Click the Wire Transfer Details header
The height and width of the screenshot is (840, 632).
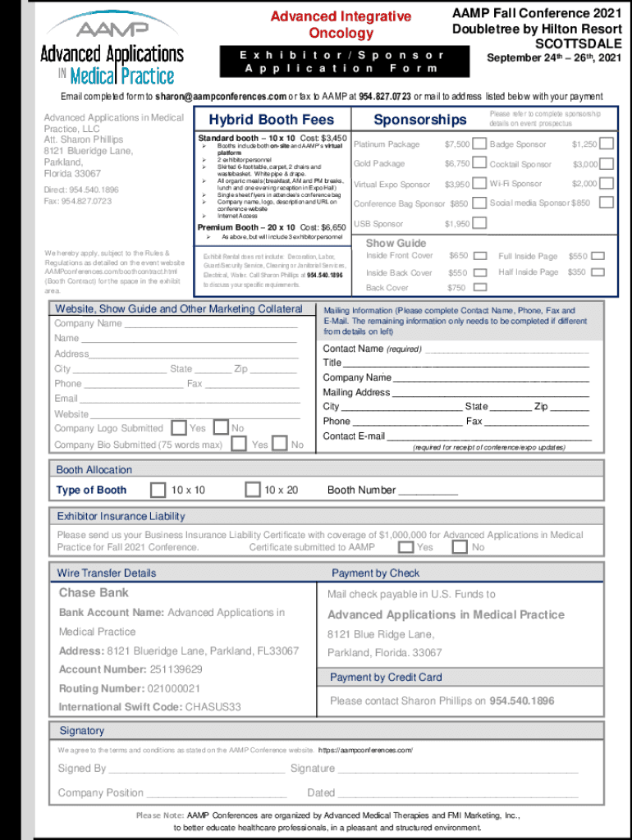107,573
